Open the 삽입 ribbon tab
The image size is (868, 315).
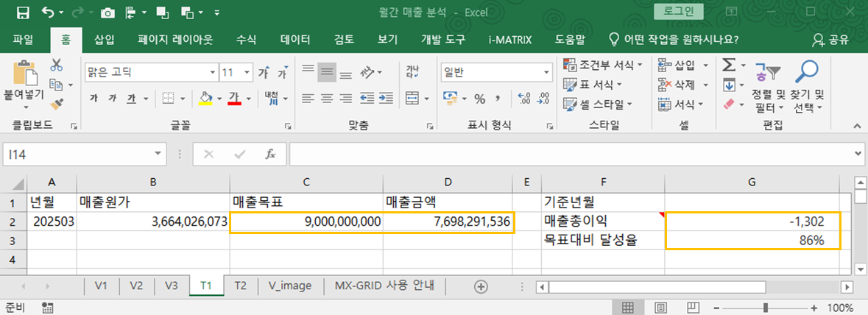click(x=105, y=39)
